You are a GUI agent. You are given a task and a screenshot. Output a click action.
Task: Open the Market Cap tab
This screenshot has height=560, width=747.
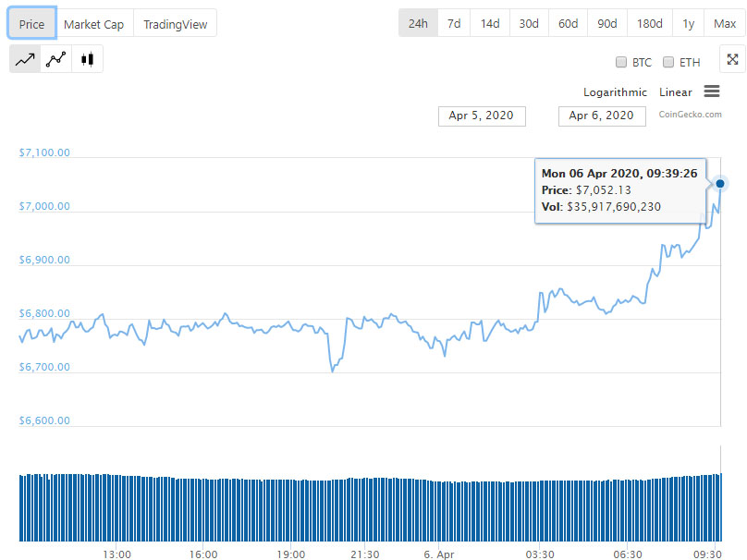coord(93,24)
